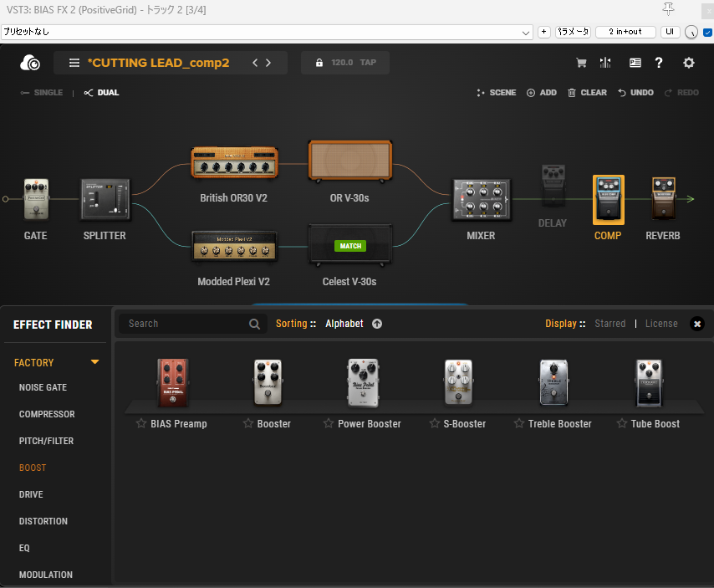Toggle the tempo lock icon

318,63
